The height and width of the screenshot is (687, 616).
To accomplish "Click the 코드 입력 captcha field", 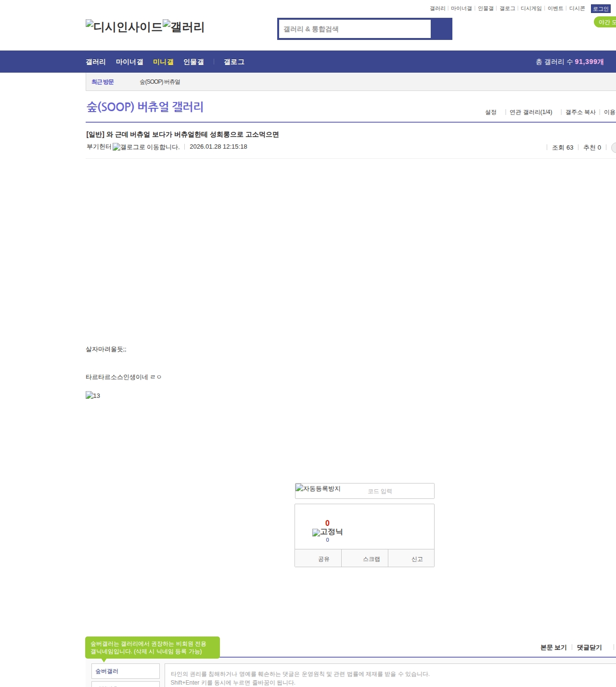I will 398,491.
